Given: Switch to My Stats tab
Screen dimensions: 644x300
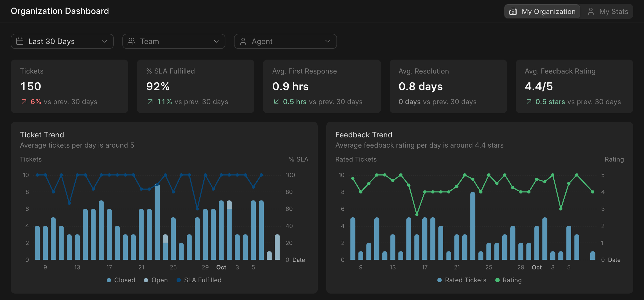Looking at the screenshot, I should click(x=608, y=12).
